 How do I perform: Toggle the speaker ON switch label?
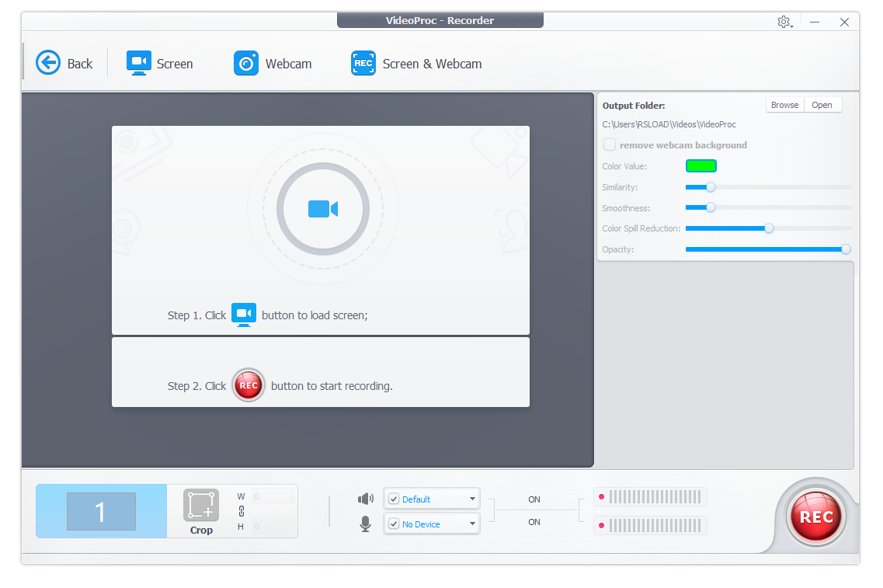pyautogui.click(x=534, y=499)
